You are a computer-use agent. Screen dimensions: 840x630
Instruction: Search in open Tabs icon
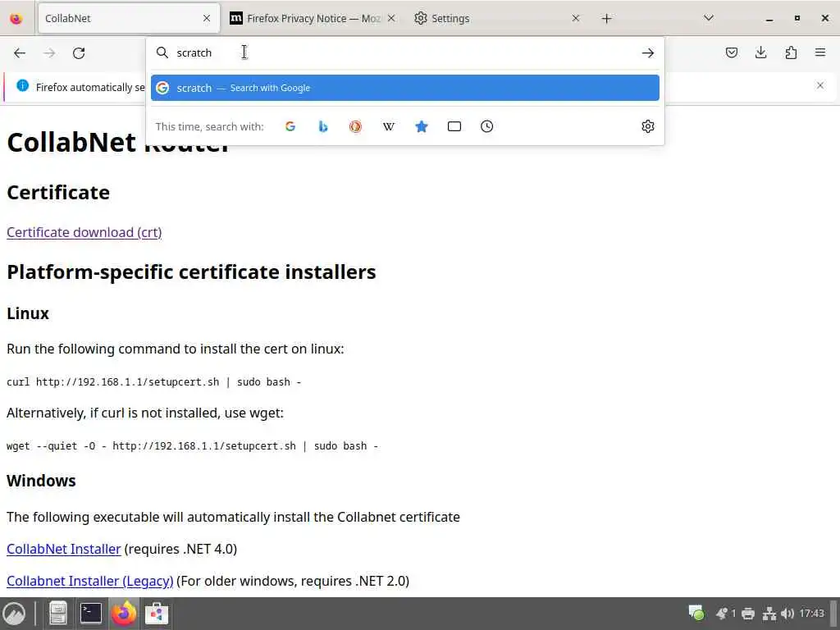(x=454, y=126)
